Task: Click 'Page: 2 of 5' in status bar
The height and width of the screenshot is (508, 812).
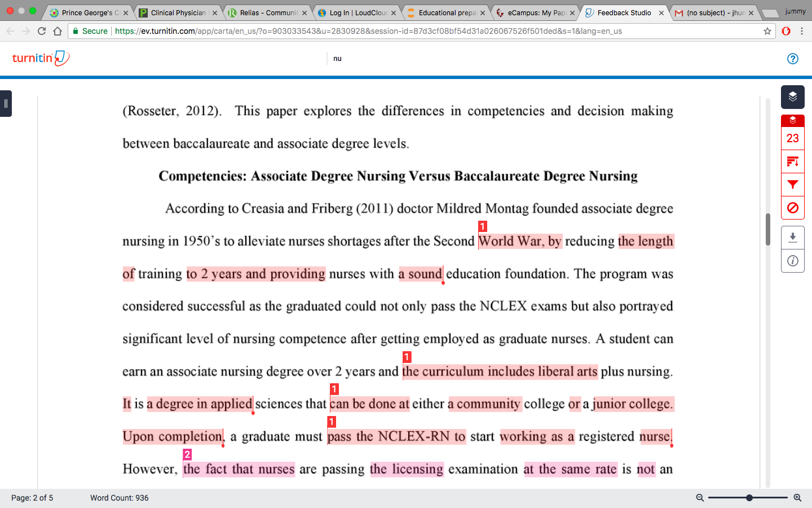Action: tap(32, 498)
